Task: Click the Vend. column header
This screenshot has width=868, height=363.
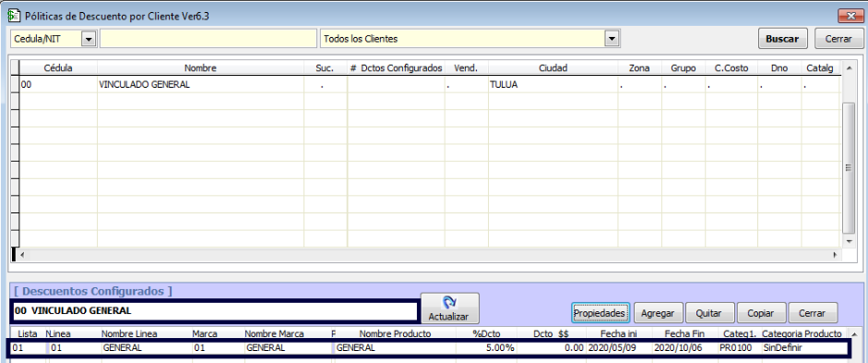Action: click(x=466, y=67)
